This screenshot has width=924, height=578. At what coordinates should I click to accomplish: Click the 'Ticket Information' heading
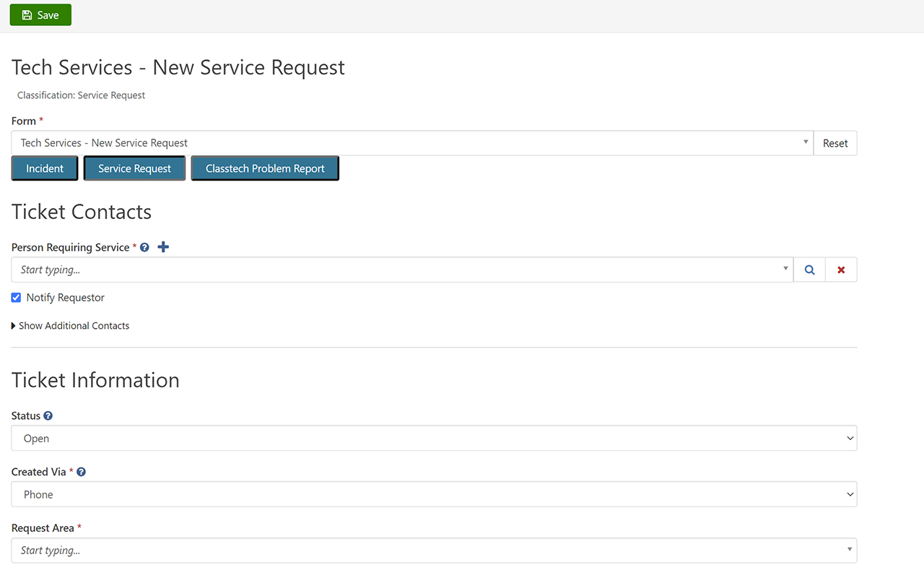pos(95,380)
